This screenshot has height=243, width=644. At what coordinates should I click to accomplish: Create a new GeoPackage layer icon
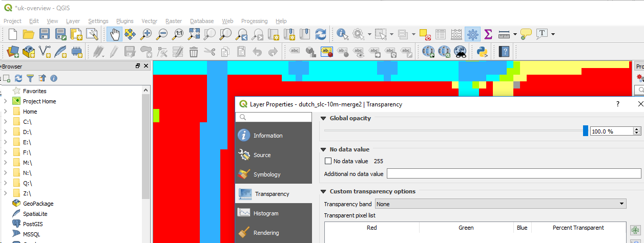pyautogui.click(x=29, y=51)
